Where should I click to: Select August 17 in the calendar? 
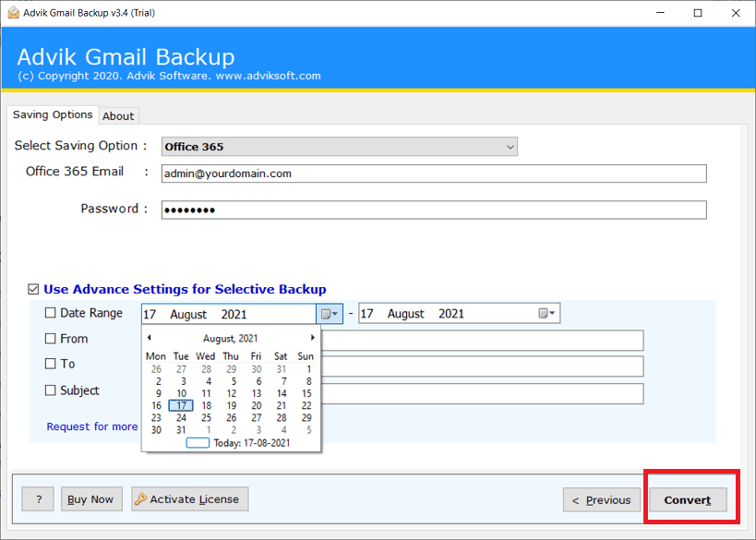181,405
